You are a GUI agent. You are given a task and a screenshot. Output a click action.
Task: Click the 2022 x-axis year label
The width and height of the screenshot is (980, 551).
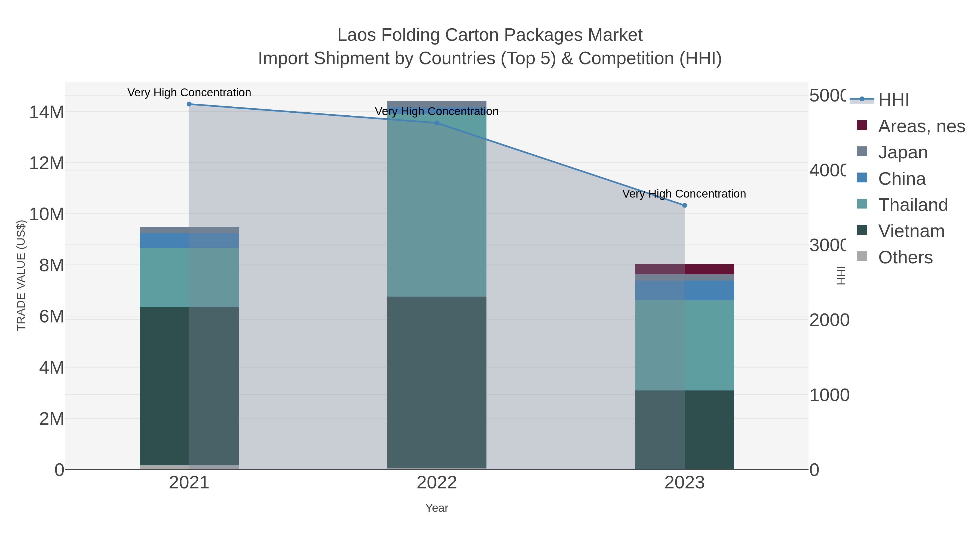click(437, 483)
